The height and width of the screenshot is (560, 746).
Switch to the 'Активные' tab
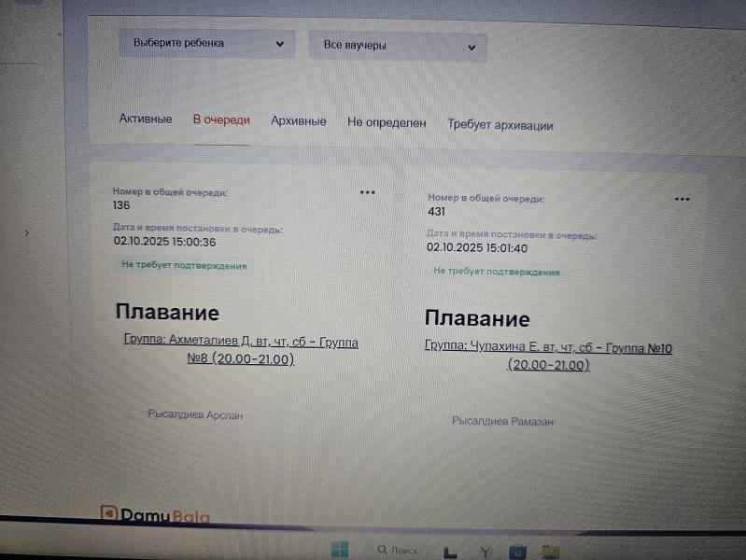[145, 119]
